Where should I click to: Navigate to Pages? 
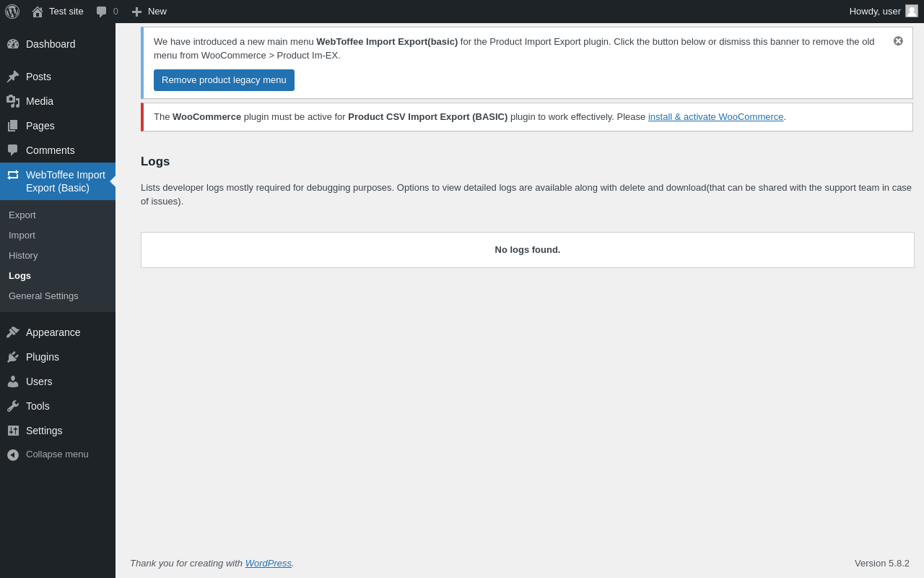pyautogui.click(x=58, y=126)
